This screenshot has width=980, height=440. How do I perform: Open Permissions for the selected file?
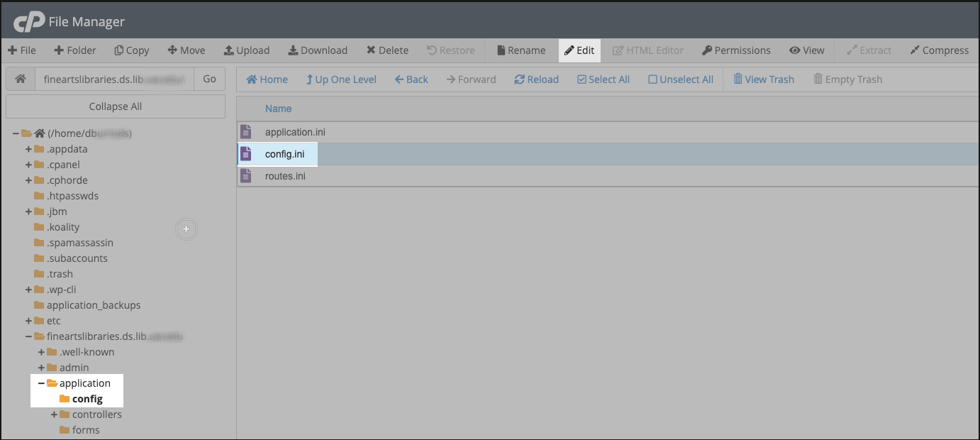point(736,50)
